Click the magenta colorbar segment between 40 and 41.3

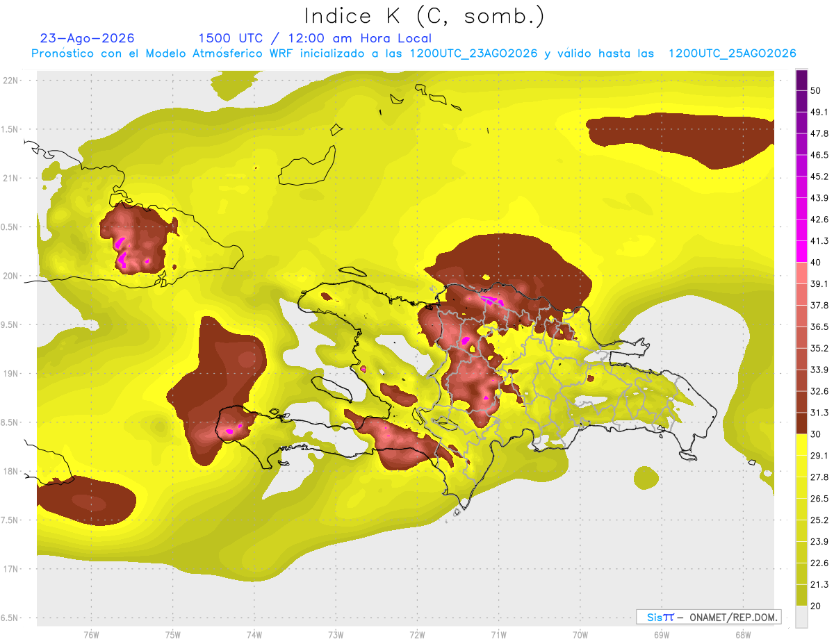(802, 251)
